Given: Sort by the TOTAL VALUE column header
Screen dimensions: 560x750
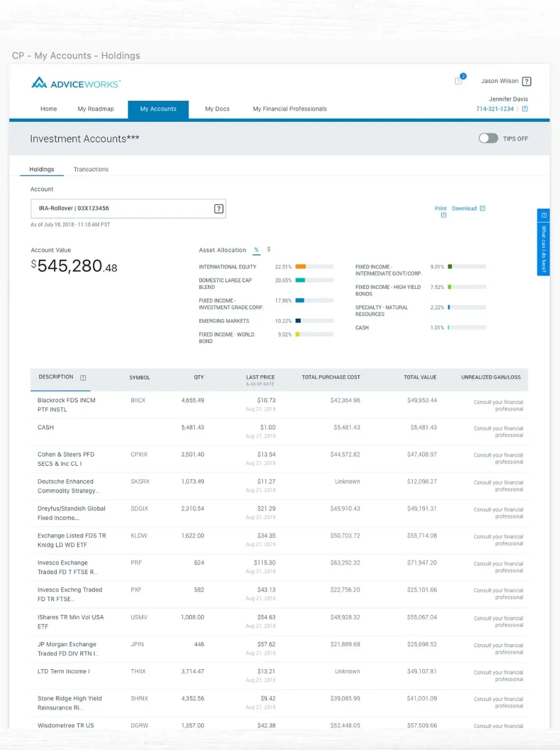Looking at the screenshot, I should pyautogui.click(x=420, y=377).
